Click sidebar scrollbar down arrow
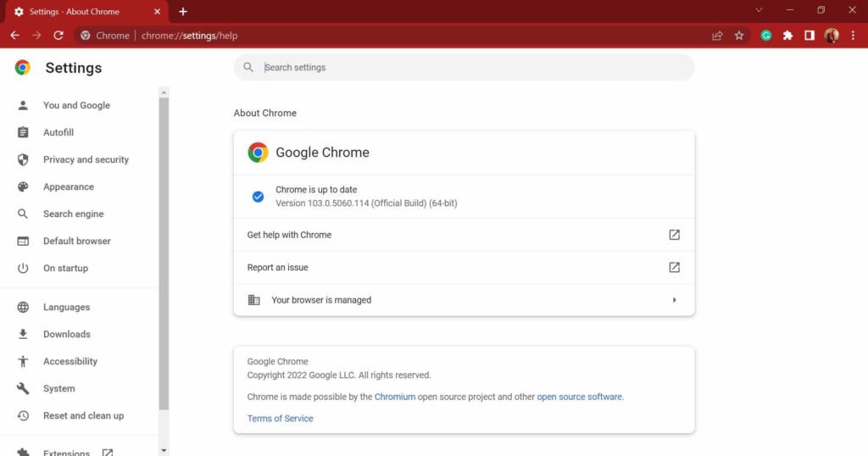 click(164, 450)
